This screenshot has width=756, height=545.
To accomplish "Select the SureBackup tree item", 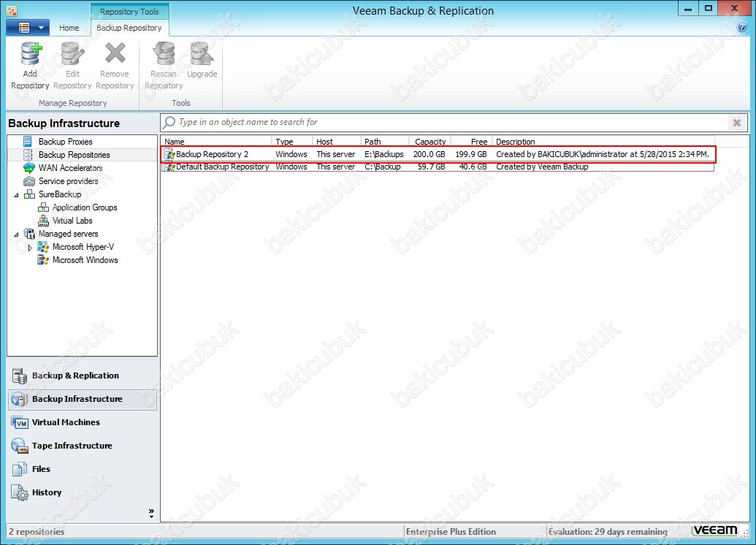I will coord(60,194).
